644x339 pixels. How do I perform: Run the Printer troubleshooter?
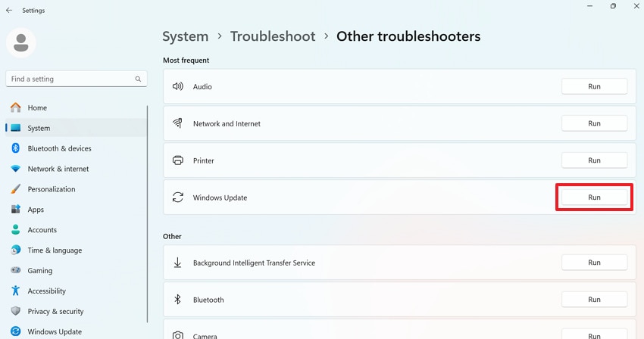[594, 160]
